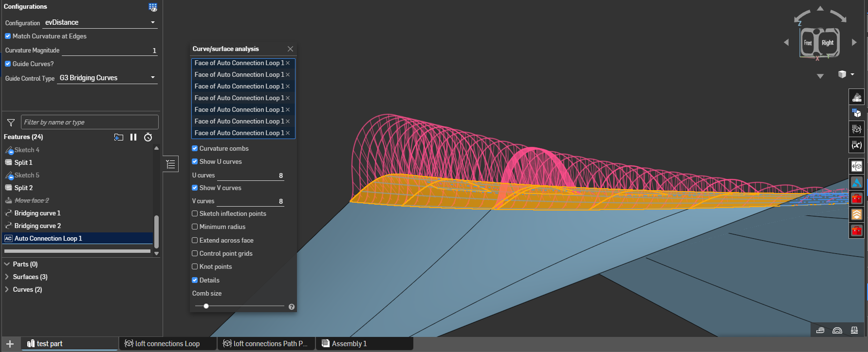
Task: Switch to the Assembly 1 tab
Action: (x=349, y=344)
